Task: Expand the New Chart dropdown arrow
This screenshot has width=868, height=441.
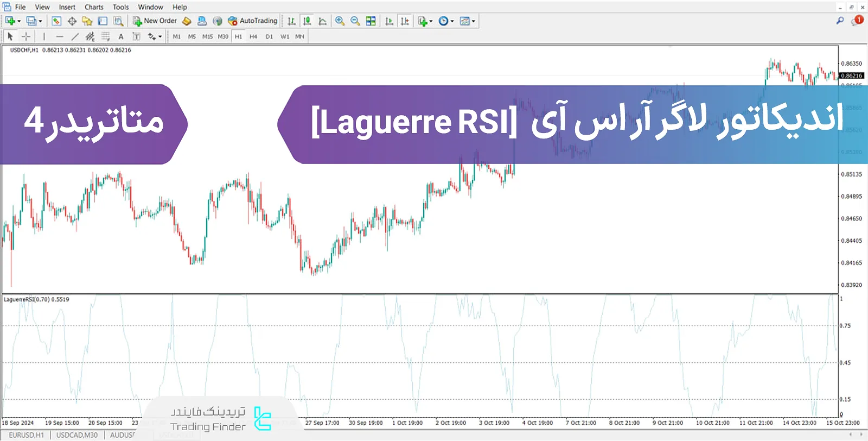Action: 19,21
